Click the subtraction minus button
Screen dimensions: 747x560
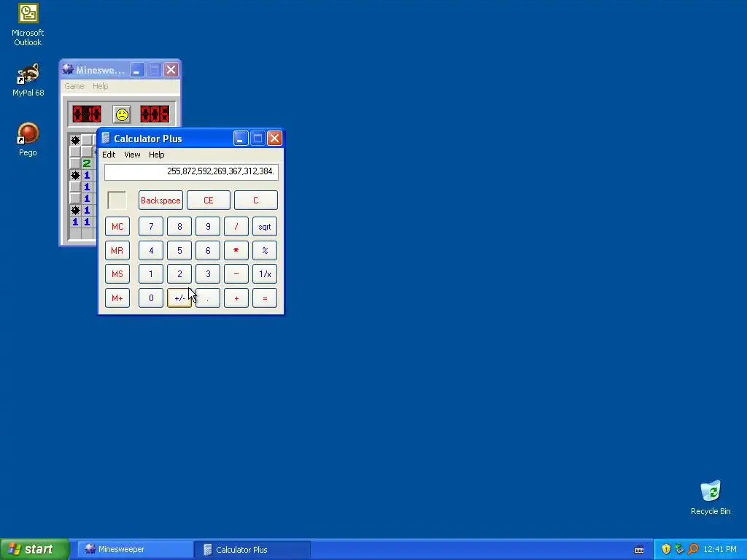(x=236, y=274)
